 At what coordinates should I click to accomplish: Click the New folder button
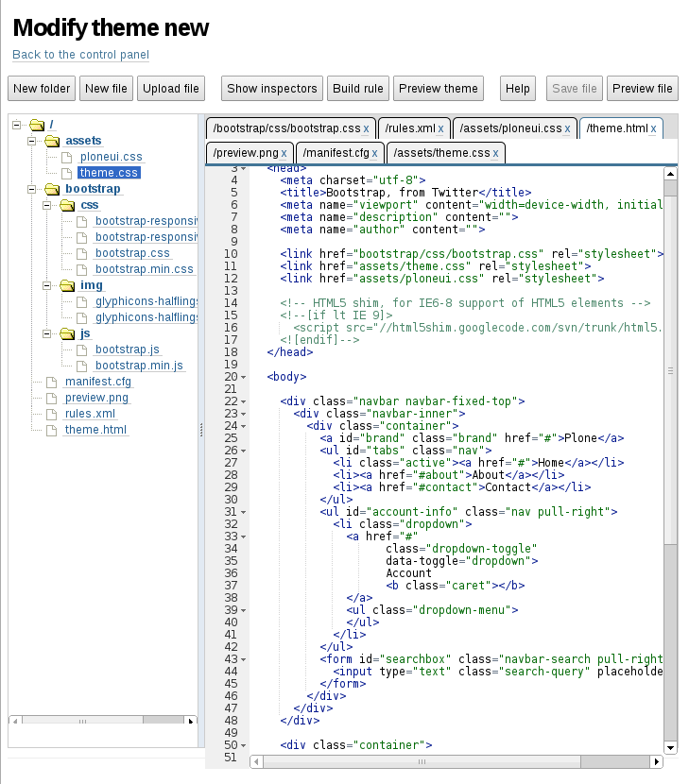42,89
